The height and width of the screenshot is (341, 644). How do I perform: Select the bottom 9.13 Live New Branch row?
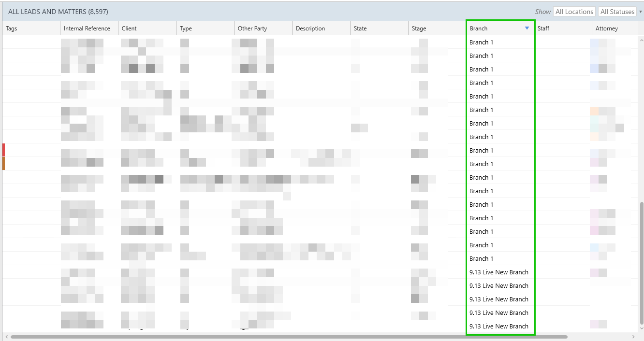click(x=498, y=327)
